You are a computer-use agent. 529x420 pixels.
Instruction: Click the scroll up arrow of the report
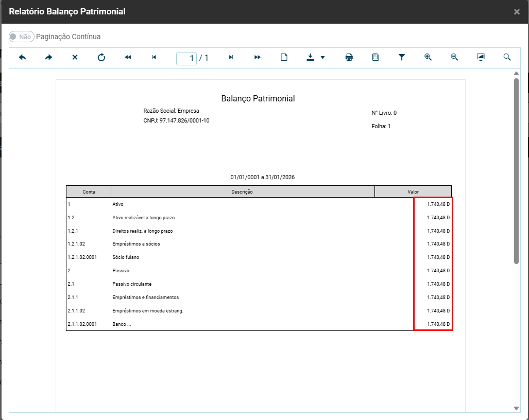pyautogui.click(x=516, y=74)
